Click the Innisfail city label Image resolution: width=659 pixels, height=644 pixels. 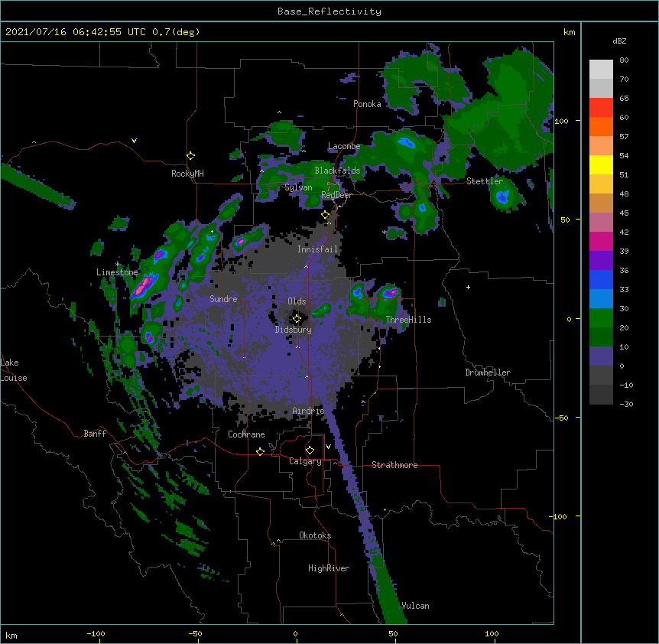click(317, 249)
